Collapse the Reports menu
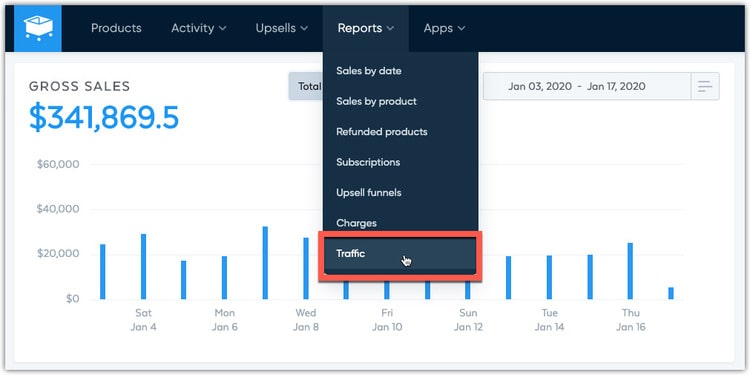Viewport: 750px width, 375px height. point(365,28)
